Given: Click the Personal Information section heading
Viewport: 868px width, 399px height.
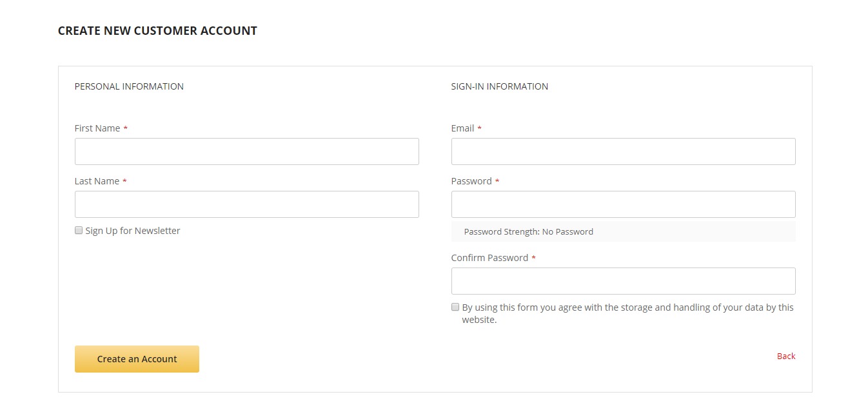Looking at the screenshot, I should click(129, 86).
